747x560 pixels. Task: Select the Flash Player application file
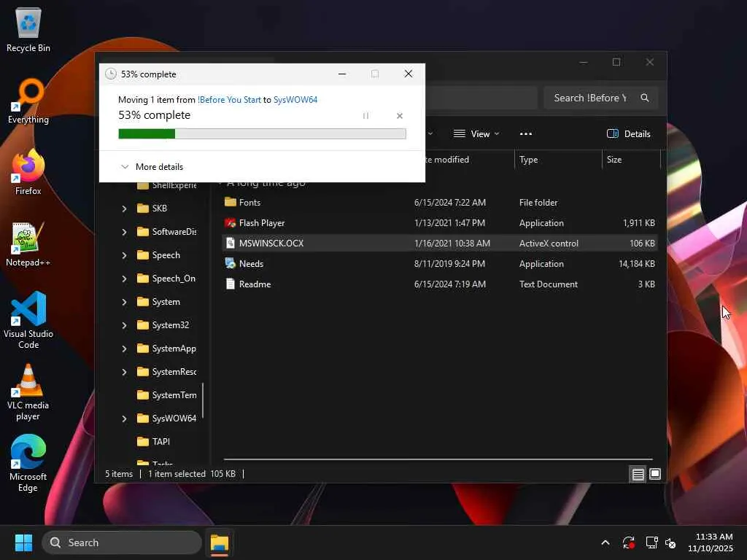click(440, 223)
